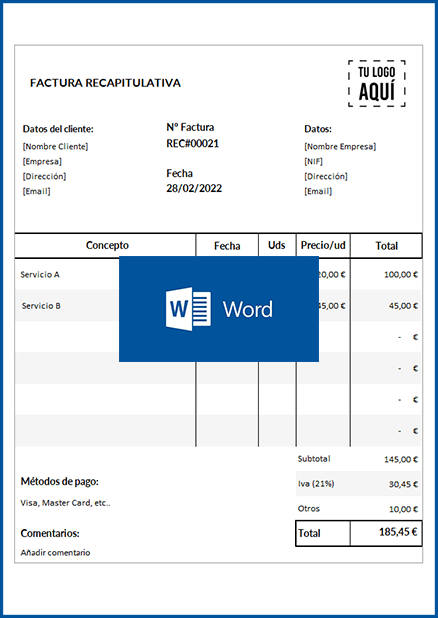Screen dimensions: 438x618
Task: Click the 'Iva (21%)' label
Action: click(316, 484)
